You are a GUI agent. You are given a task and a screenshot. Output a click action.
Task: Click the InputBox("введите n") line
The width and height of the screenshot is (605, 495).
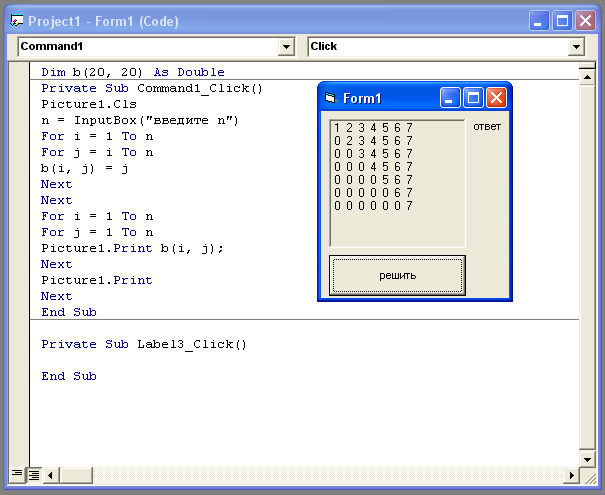[x=140, y=120]
